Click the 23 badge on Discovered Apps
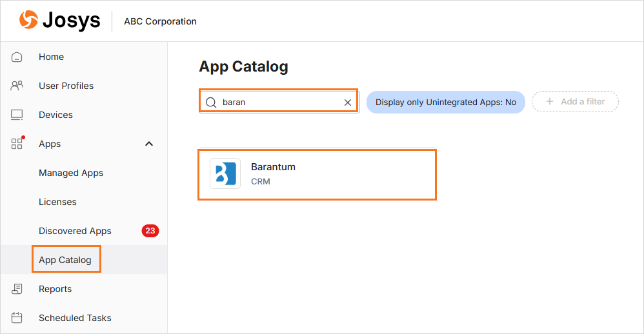This screenshot has width=644, height=334. pos(150,231)
